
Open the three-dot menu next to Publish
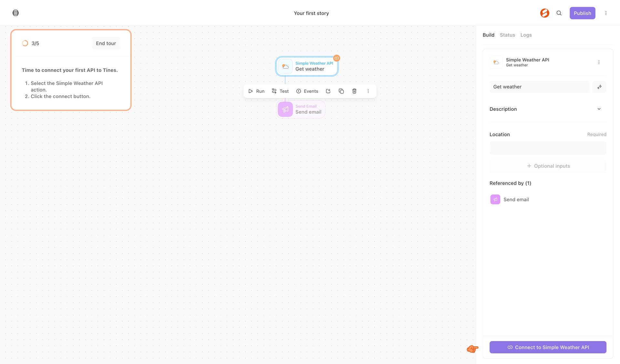tap(606, 13)
